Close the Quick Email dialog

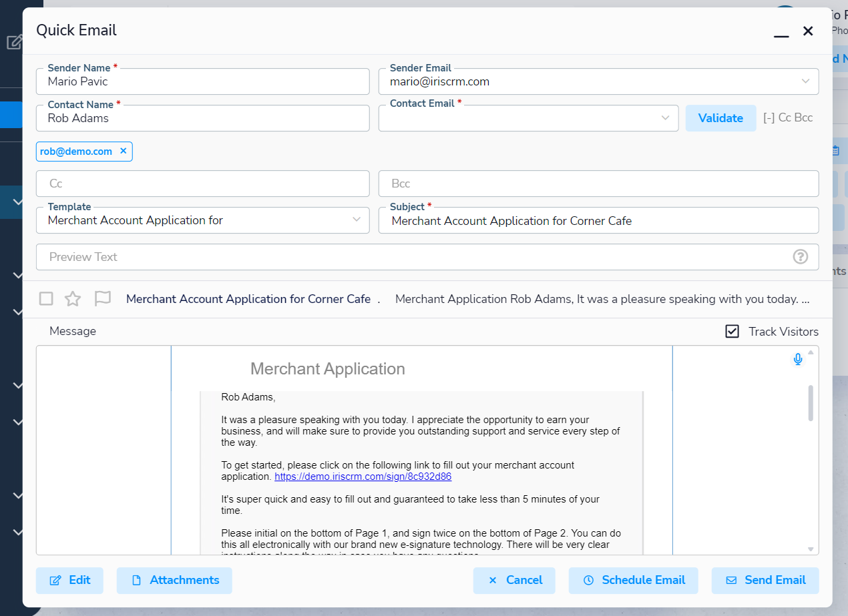click(808, 31)
